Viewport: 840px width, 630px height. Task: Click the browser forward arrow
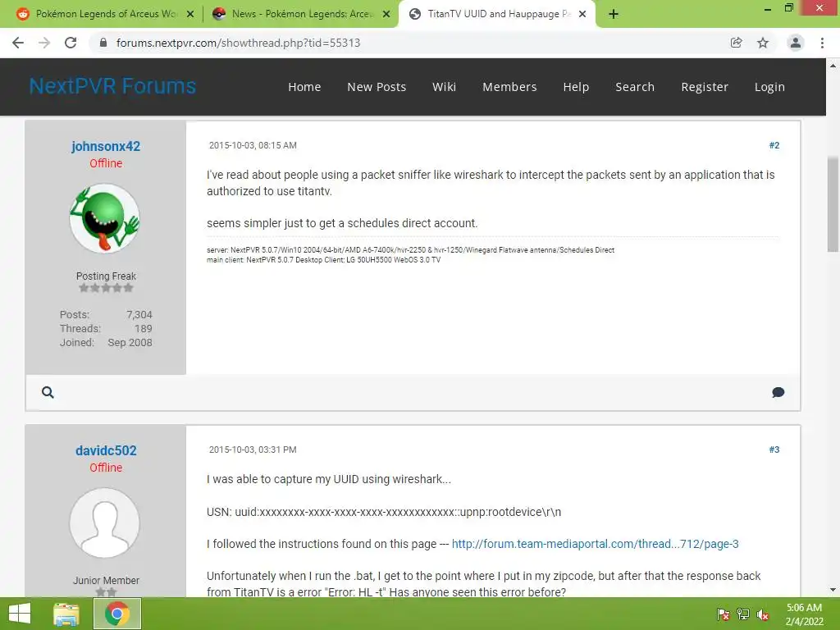(44, 43)
